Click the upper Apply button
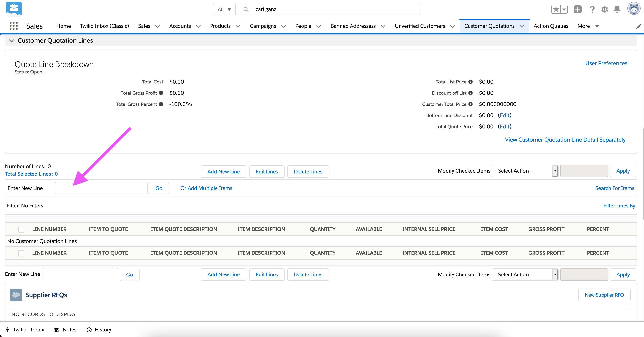The width and height of the screenshot is (644, 337). [x=623, y=171]
